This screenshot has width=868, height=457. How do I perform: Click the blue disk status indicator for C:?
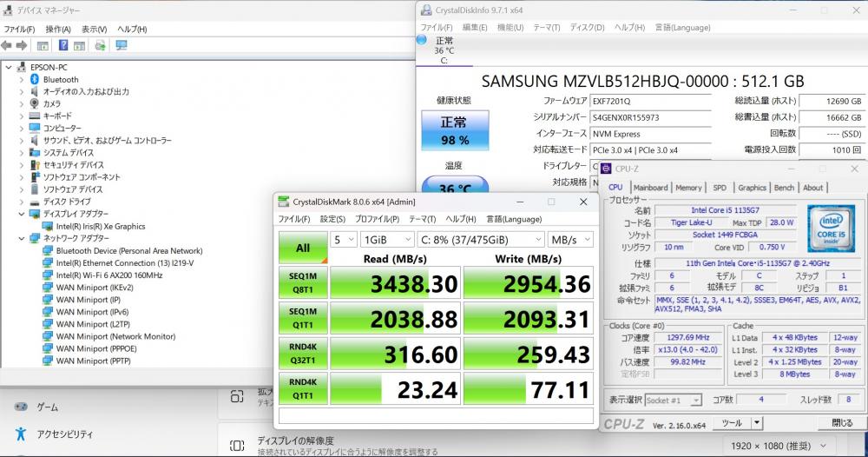tap(422, 39)
